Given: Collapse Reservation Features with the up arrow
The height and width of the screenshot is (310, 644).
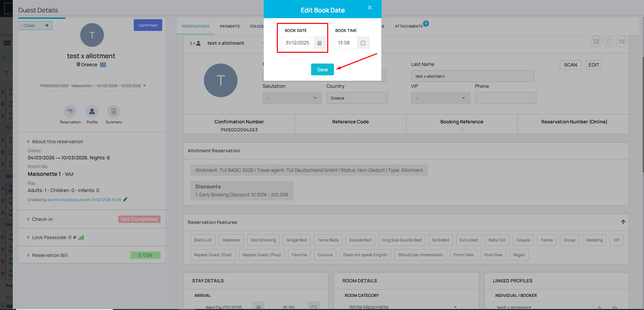Looking at the screenshot, I should [x=623, y=222].
